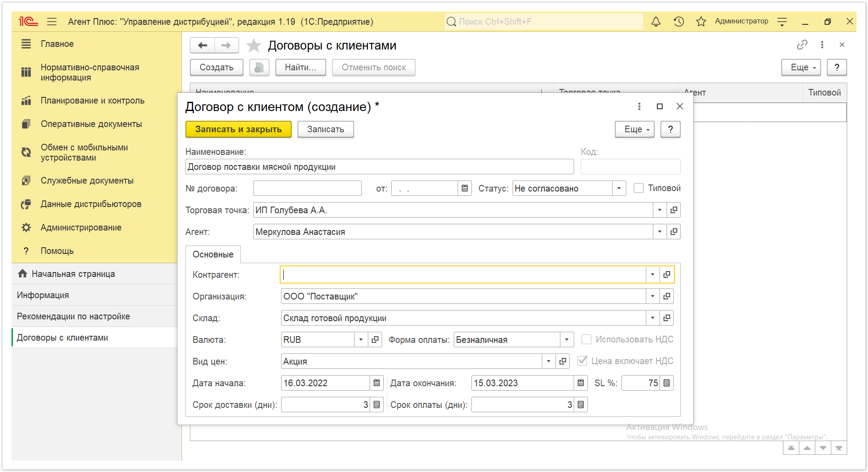
Task: Open the calendar for the 'от' date
Action: coord(465,188)
